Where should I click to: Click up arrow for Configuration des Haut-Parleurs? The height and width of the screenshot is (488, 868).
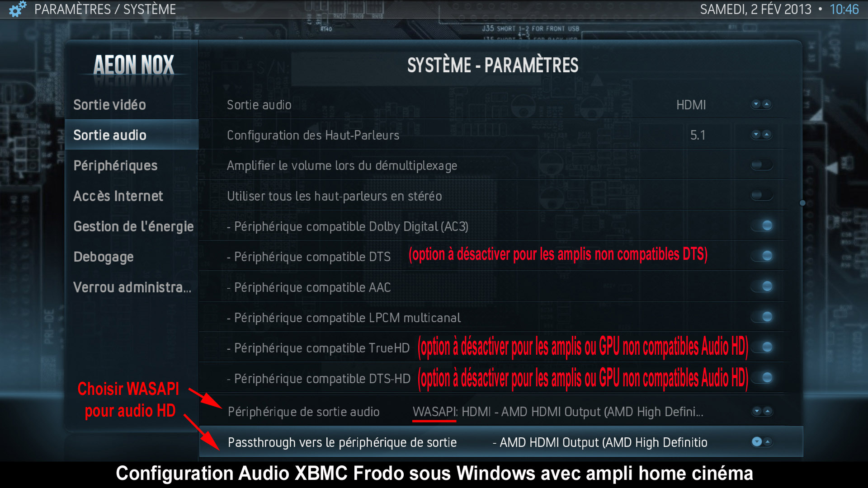[767, 135]
